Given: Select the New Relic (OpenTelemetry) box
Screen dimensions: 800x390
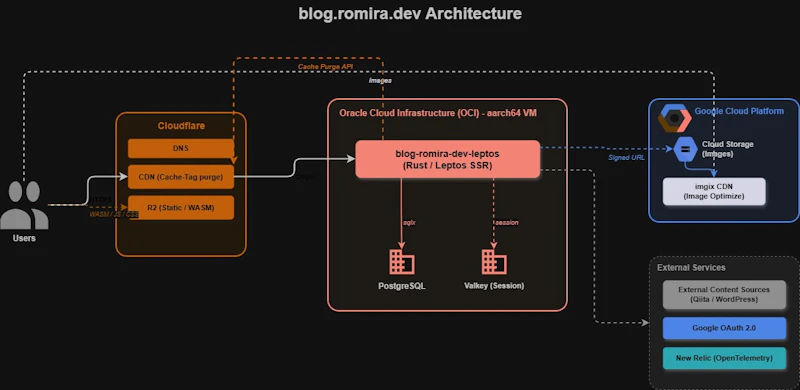Looking at the screenshot, I should 724,358.
